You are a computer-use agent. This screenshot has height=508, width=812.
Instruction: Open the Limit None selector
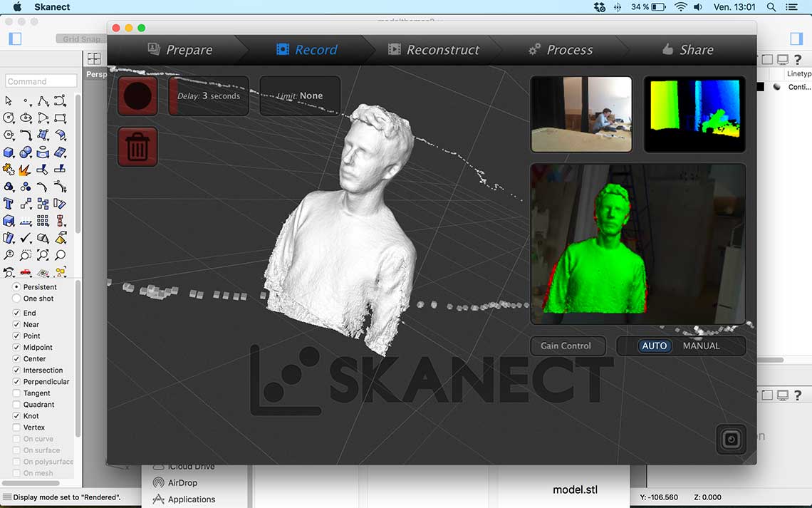coord(300,95)
